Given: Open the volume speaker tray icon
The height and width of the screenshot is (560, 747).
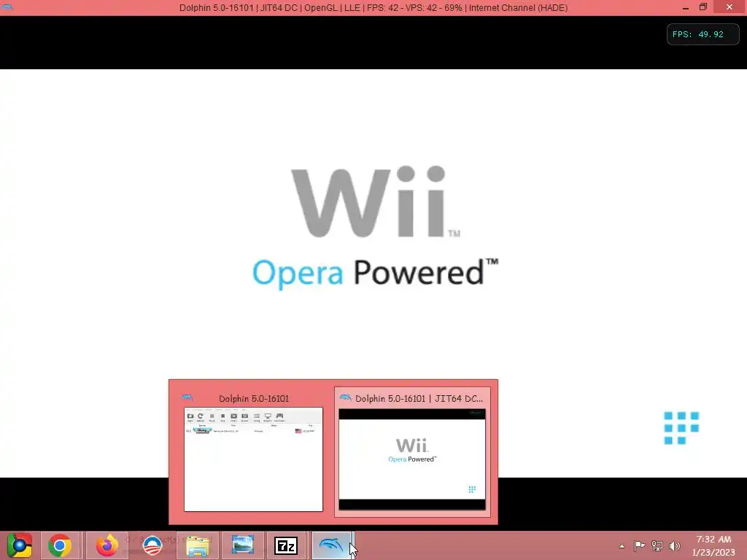Looking at the screenshot, I should click(675, 546).
